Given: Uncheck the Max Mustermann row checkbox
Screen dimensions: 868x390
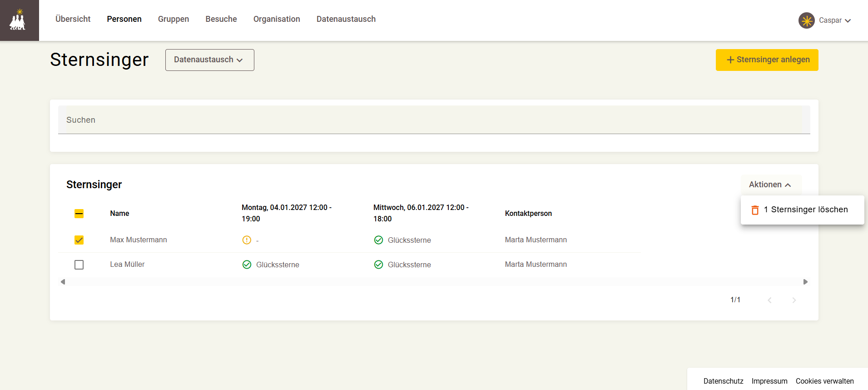Looking at the screenshot, I should (x=79, y=240).
